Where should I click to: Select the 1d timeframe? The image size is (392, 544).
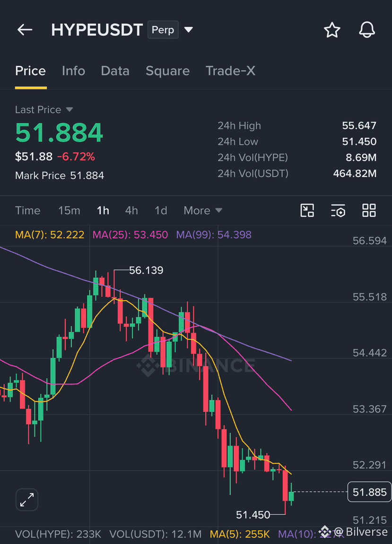pyautogui.click(x=161, y=210)
